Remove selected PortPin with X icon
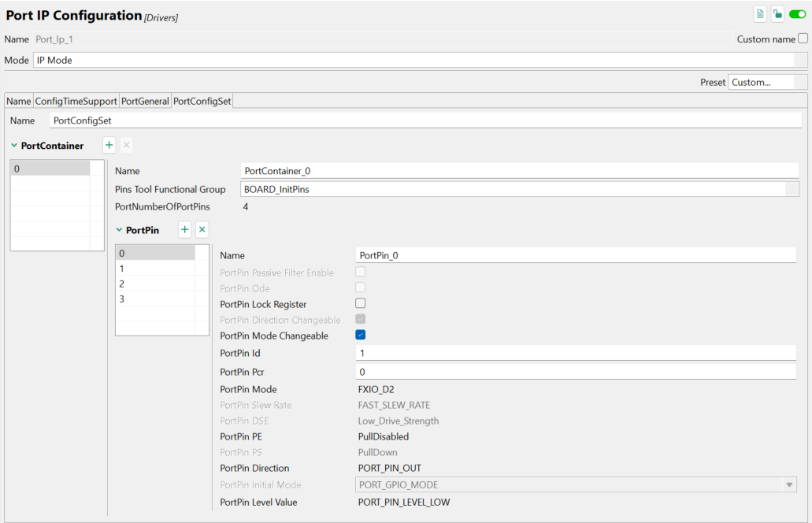 202,229
